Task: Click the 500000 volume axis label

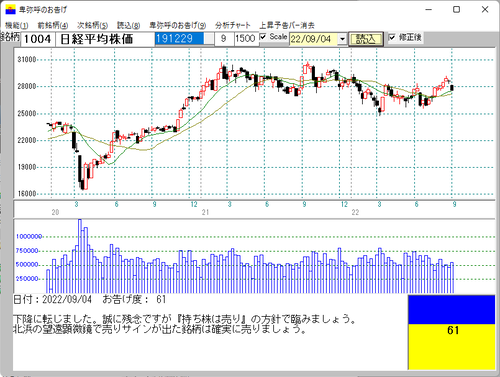Action: pos(27,265)
